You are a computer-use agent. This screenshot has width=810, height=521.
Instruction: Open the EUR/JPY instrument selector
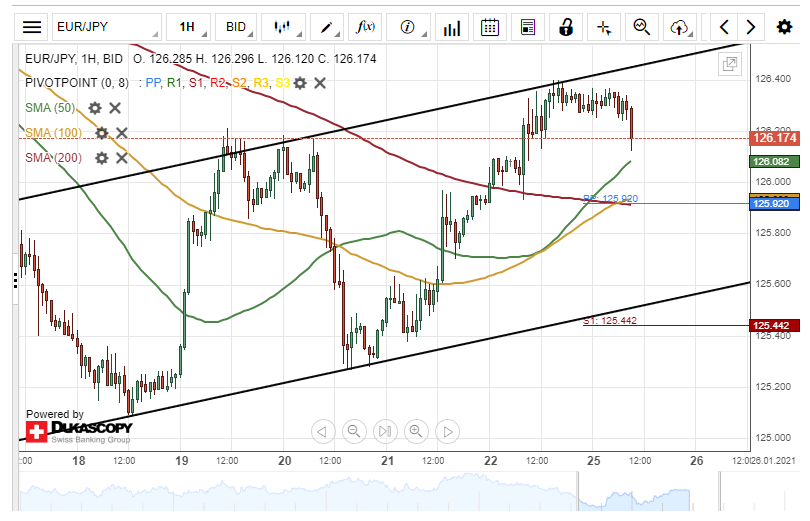(106, 27)
